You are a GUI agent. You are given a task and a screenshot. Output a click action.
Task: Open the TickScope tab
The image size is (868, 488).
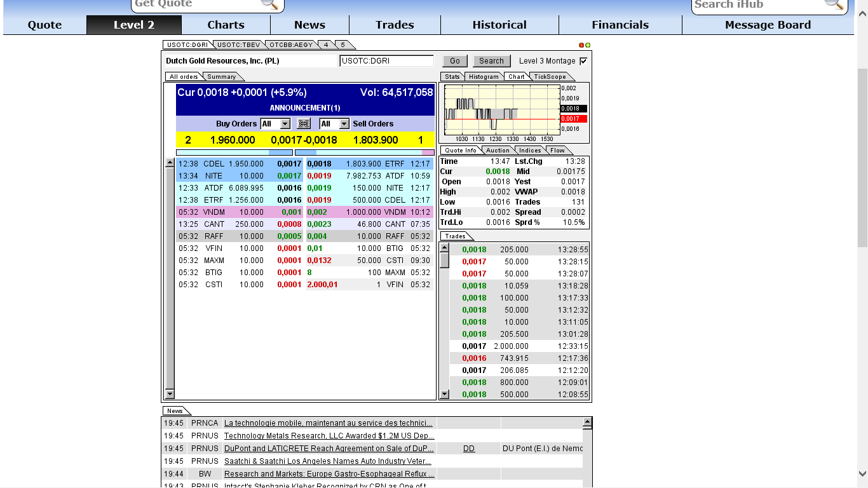[552, 76]
